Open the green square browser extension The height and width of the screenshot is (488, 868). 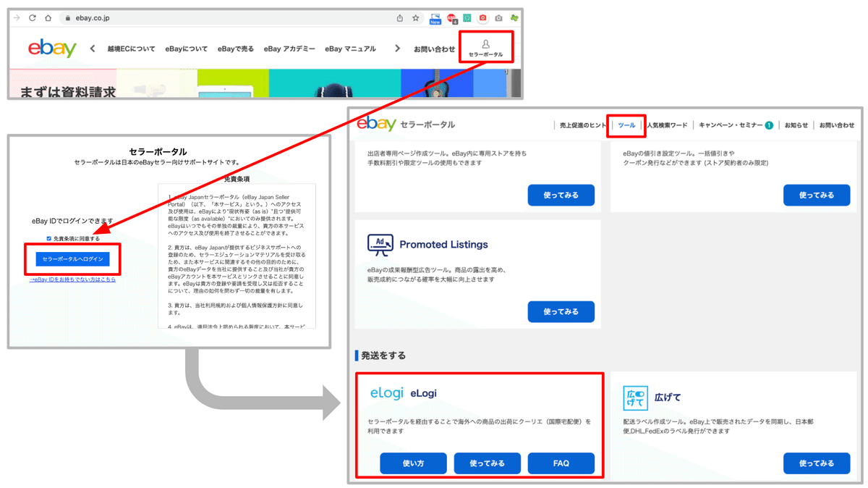pos(467,18)
